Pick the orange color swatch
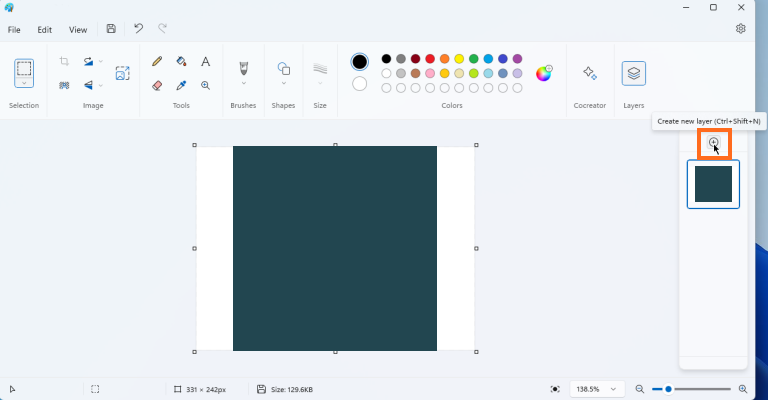 445,59
